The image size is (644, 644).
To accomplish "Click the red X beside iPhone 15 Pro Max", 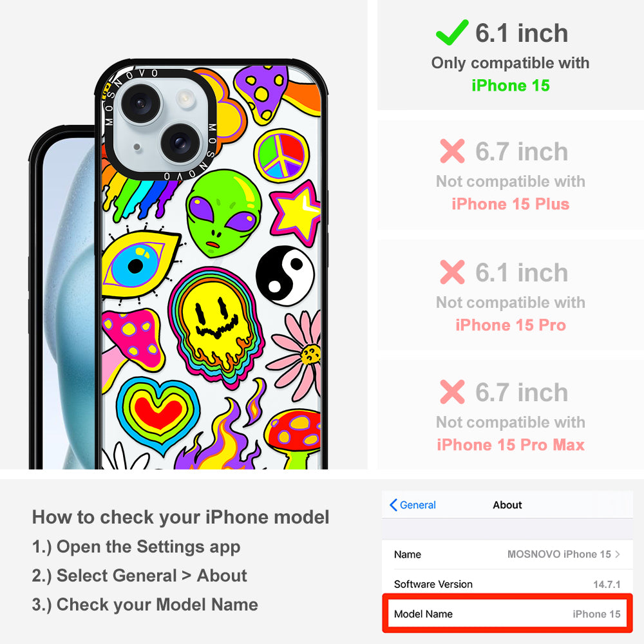I will [452, 392].
